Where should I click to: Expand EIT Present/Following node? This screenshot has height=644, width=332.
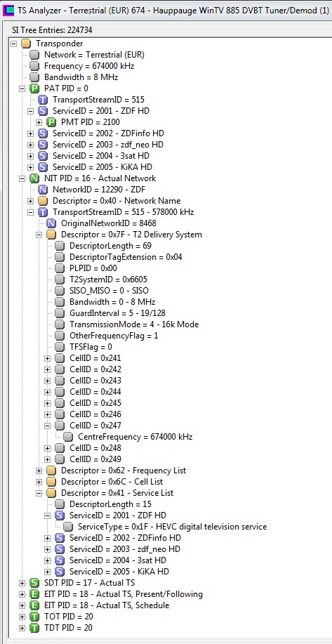pos(22,594)
